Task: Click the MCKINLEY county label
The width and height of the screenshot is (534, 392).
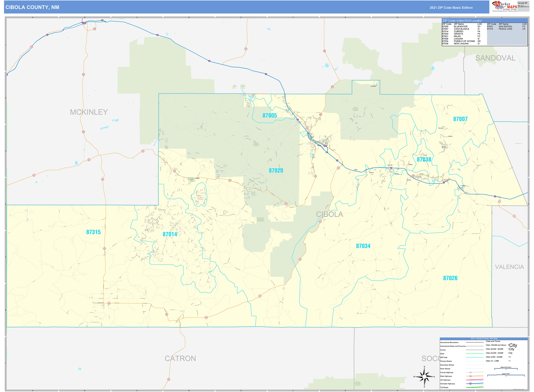Action: [x=89, y=112]
